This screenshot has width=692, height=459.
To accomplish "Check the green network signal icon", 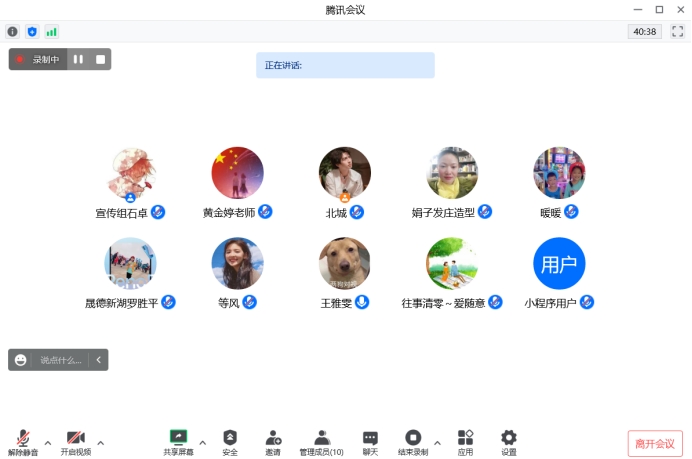I will point(51,32).
